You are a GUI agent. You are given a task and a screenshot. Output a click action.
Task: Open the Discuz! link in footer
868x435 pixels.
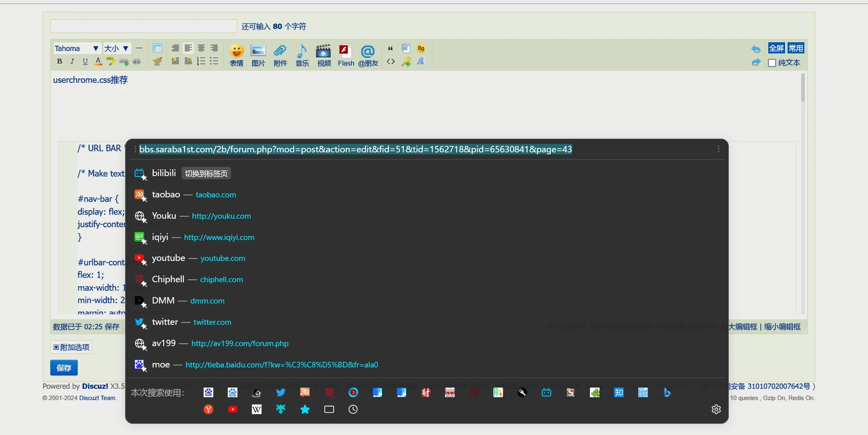pyautogui.click(x=95, y=386)
